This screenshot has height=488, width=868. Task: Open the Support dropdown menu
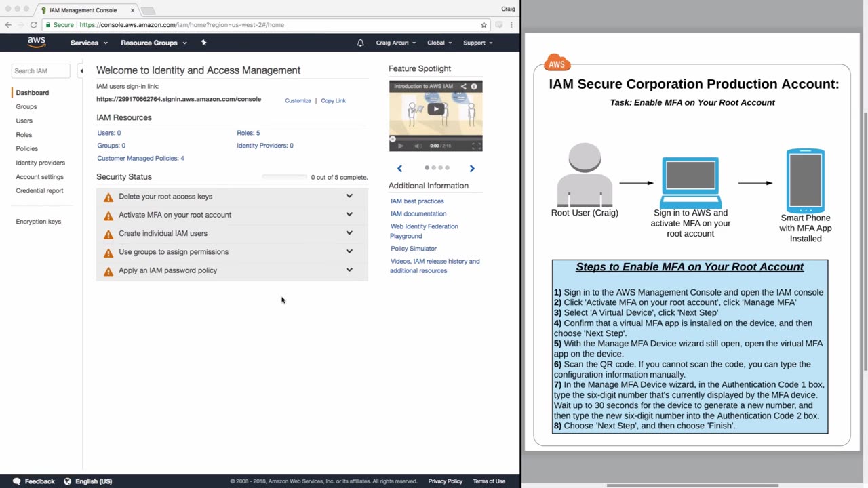tap(478, 43)
